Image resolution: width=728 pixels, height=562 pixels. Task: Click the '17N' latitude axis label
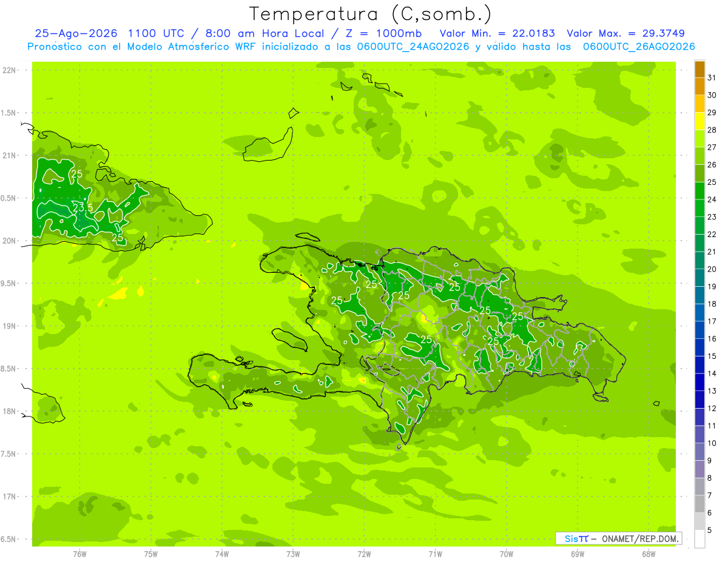pyautogui.click(x=8, y=497)
